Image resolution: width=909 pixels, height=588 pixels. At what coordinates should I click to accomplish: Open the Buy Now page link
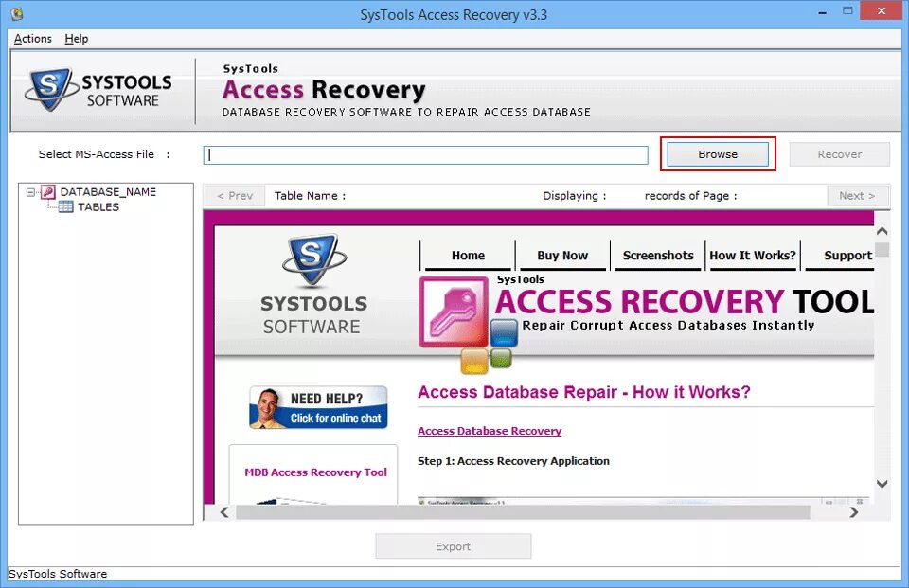[x=562, y=255]
